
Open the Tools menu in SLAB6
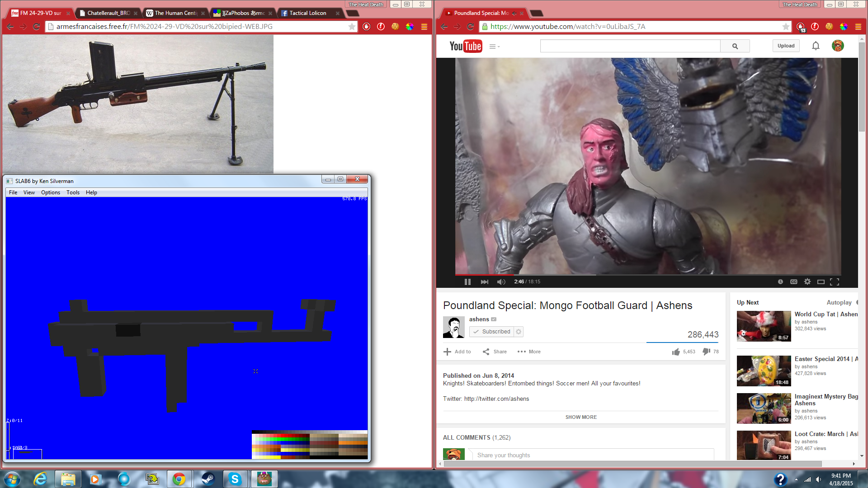(73, 192)
